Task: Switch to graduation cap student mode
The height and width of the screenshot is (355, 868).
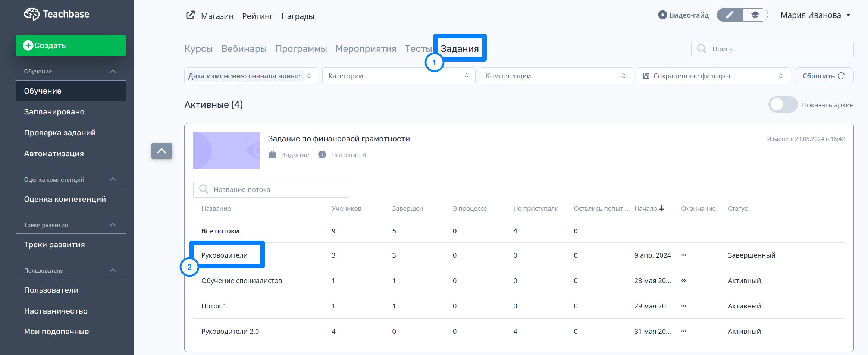Action: [755, 15]
